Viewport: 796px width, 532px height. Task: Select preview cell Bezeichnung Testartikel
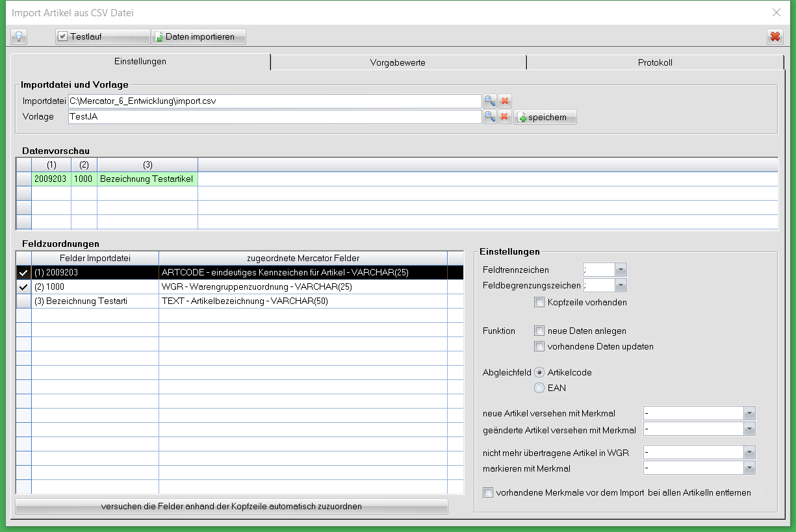148,179
